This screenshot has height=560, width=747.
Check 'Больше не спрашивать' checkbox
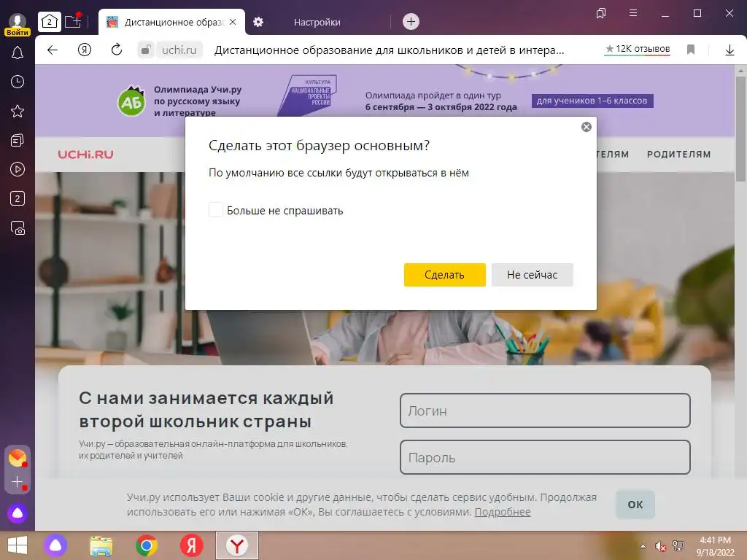click(216, 209)
